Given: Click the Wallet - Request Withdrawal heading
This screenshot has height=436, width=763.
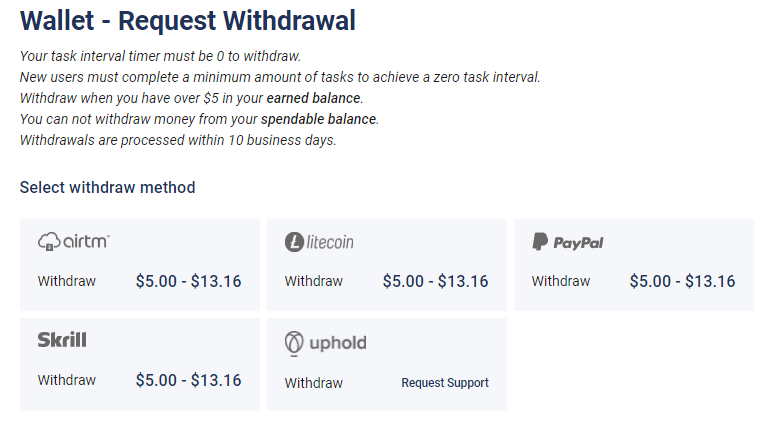Looking at the screenshot, I should (x=188, y=21).
